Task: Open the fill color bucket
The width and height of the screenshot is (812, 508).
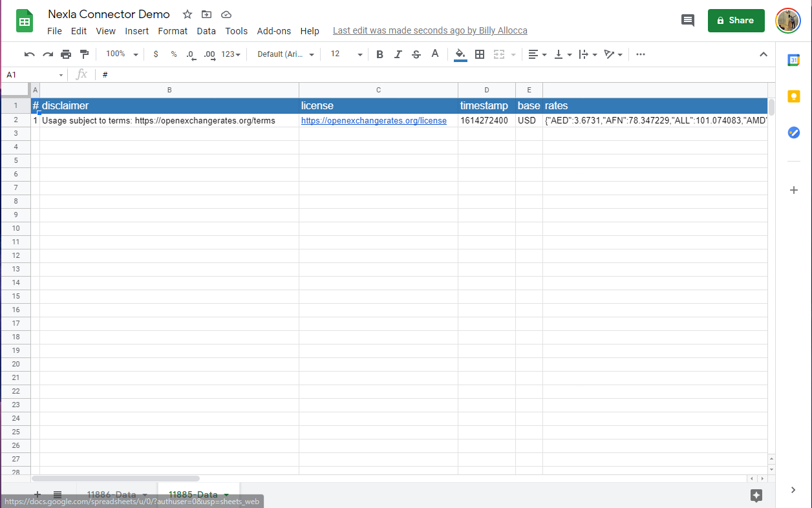Action: click(460, 54)
